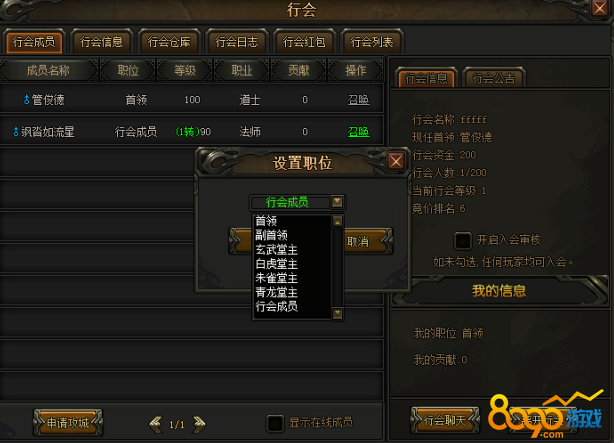614x443 pixels.
Task: Choose 青龙堂主 in the dropdown list
Action: [x=276, y=293]
